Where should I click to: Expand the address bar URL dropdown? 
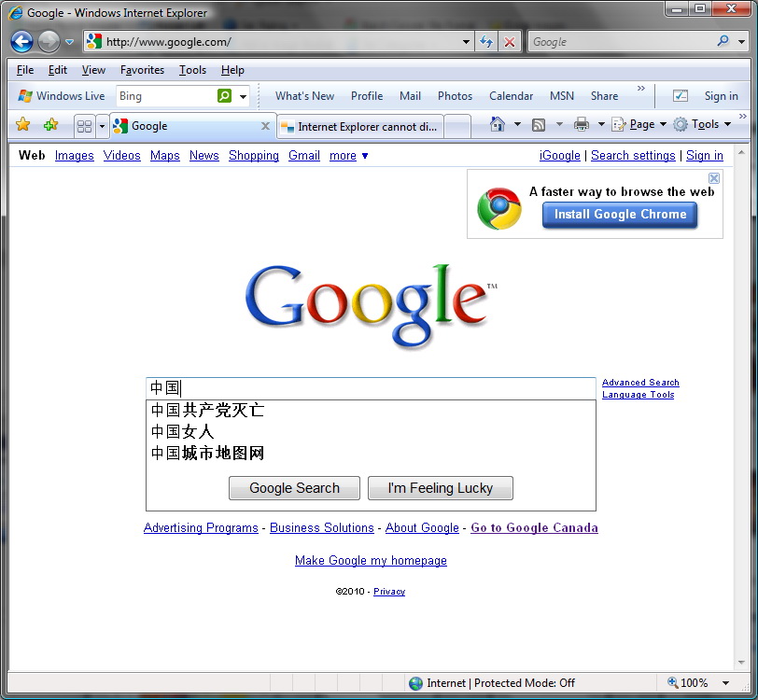tap(467, 42)
